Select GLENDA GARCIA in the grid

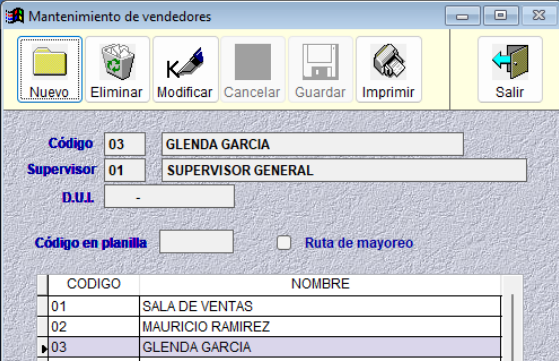pos(320,347)
